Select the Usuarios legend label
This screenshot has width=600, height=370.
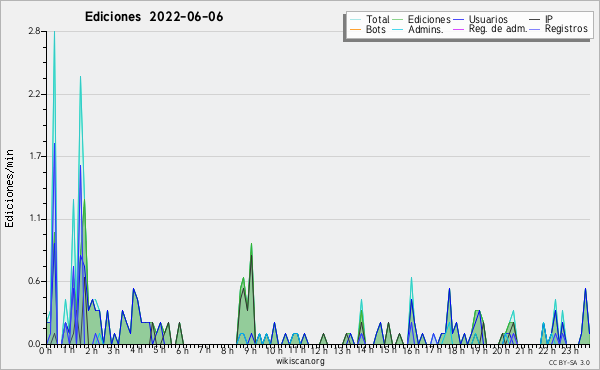pos(488,19)
